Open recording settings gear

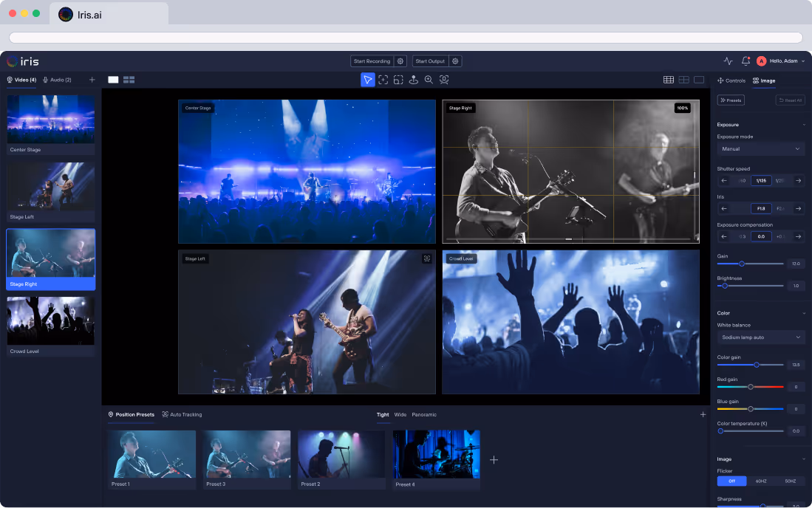pyautogui.click(x=400, y=61)
